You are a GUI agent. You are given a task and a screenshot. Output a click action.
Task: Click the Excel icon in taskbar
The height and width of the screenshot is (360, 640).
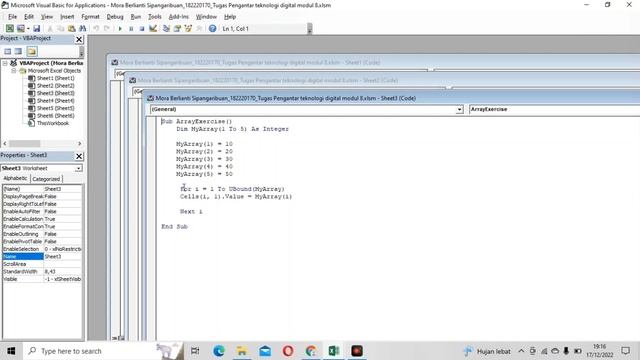(334, 351)
